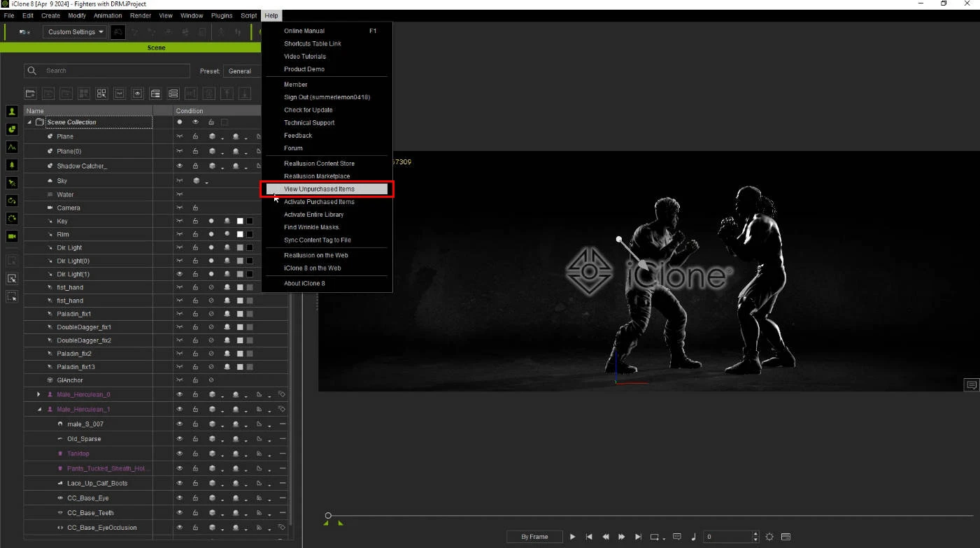Screen dimensions: 980x548
Task: Click the By Frame button
Action: pos(535,537)
